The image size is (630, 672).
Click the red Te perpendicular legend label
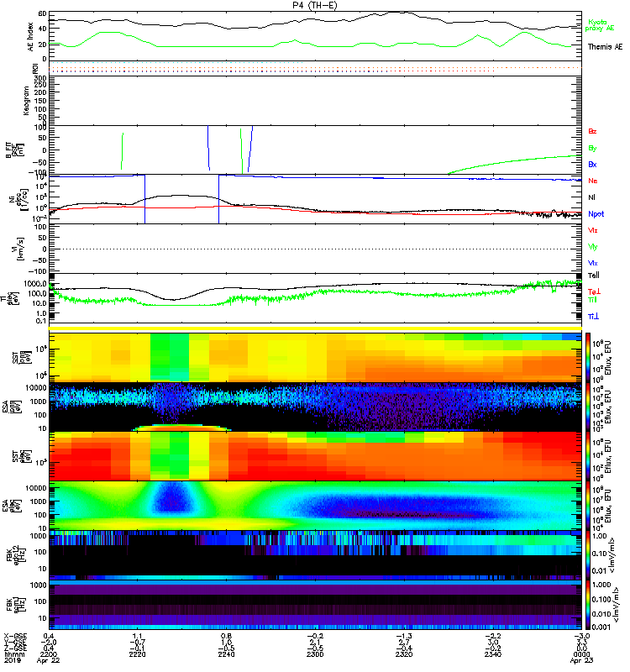pyautogui.click(x=594, y=291)
